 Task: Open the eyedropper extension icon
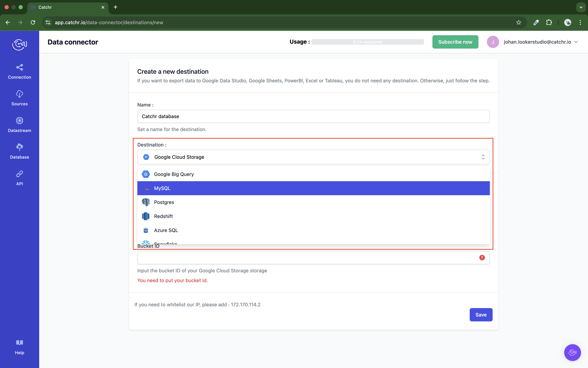pyautogui.click(x=536, y=22)
